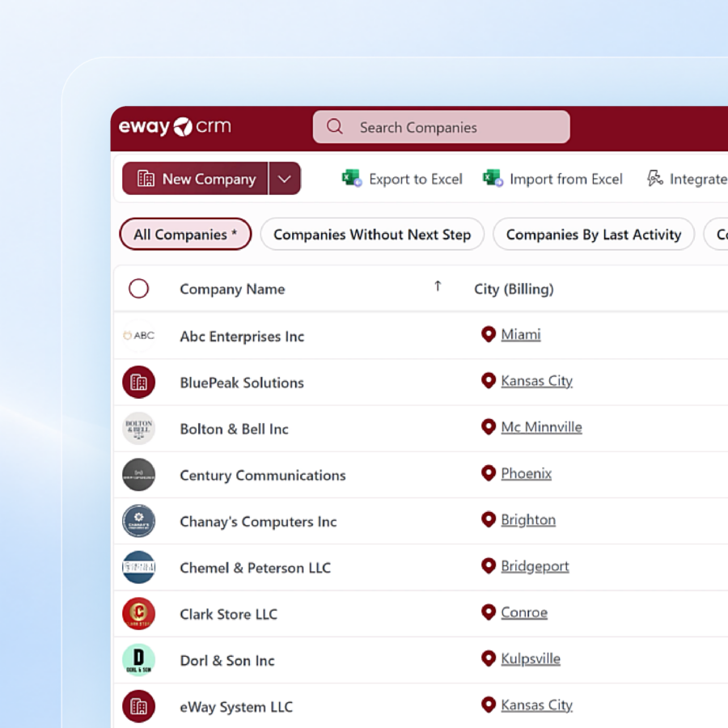The height and width of the screenshot is (728, 728).
Task: Click the Chemel & Peterson LLC logo
Action: coord(138,567)
